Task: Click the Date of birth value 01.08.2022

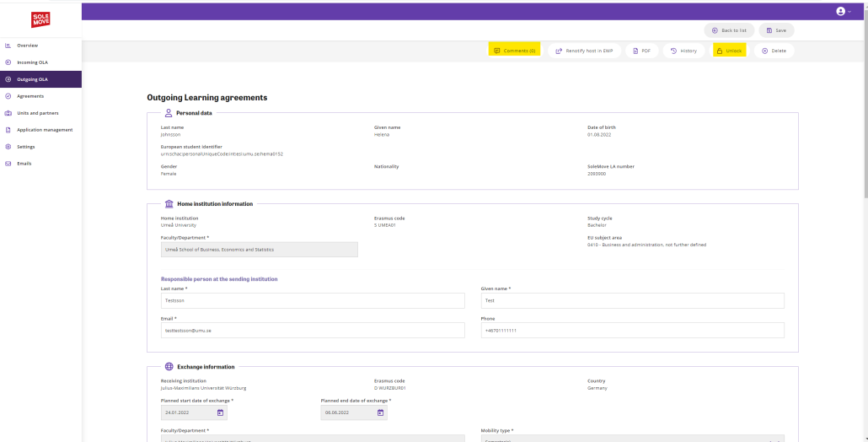Action: (599, 135)
